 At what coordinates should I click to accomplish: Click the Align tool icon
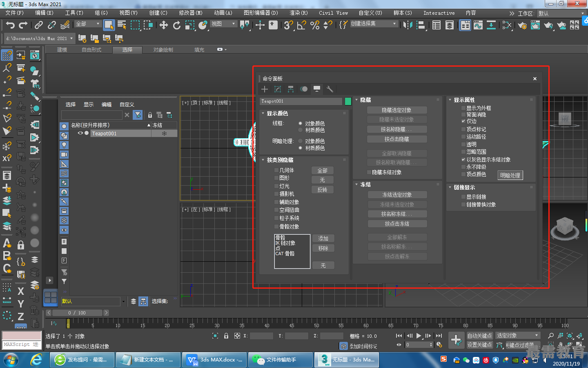click(421, 25)
